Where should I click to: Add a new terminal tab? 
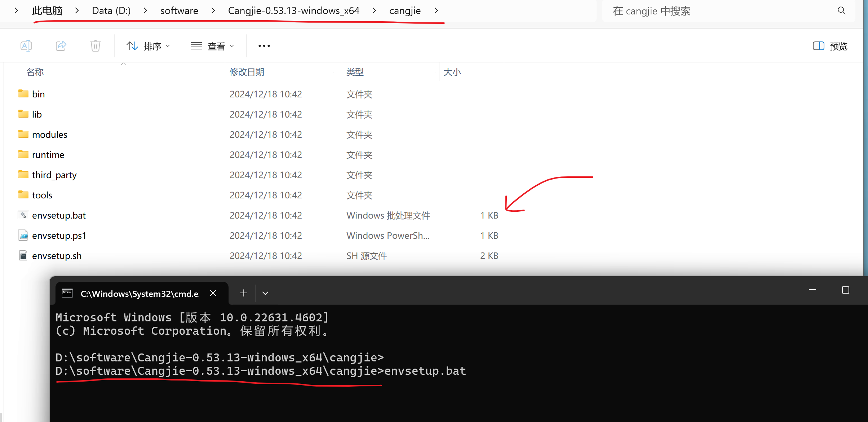click(244, 293)
